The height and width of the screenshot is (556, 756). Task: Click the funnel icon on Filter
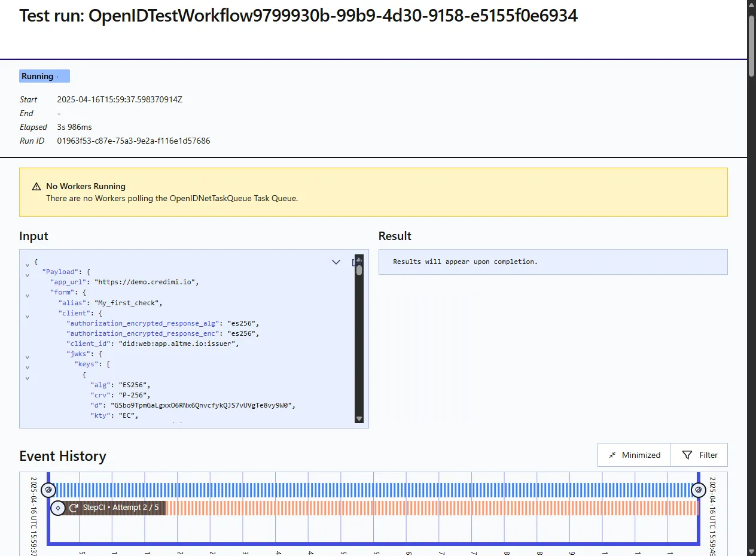[x=687, y=455]
